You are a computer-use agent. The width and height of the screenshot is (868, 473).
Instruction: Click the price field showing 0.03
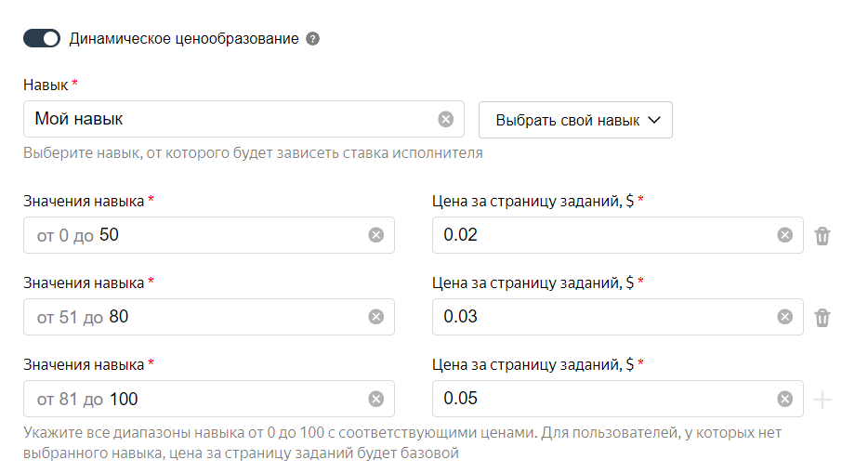[x=604, y=317]
